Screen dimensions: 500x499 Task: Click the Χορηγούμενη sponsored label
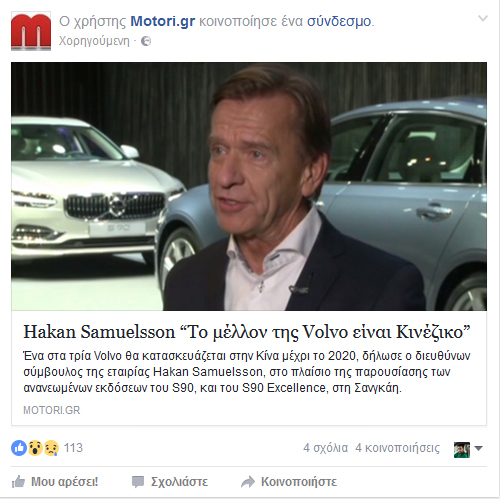click(94, 41)
